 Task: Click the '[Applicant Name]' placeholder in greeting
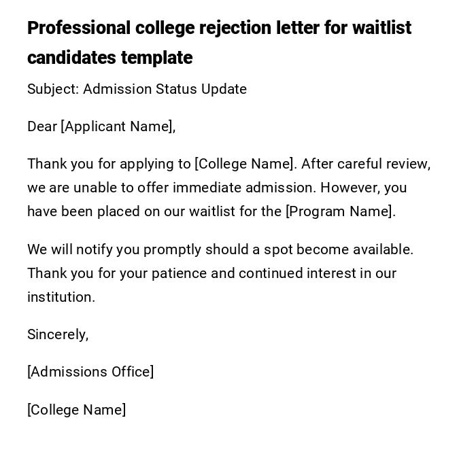[118, 126]
